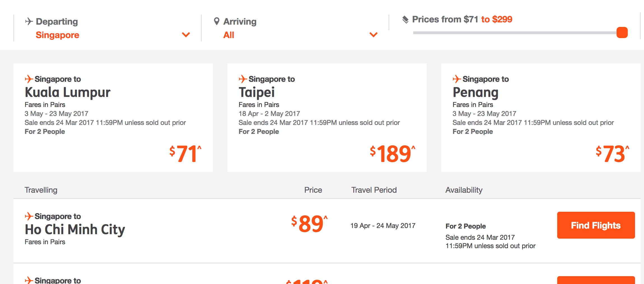Click the Price column header
Image resolution: width=644 pixels, height=284 pixels.
[x=313, y=190]
